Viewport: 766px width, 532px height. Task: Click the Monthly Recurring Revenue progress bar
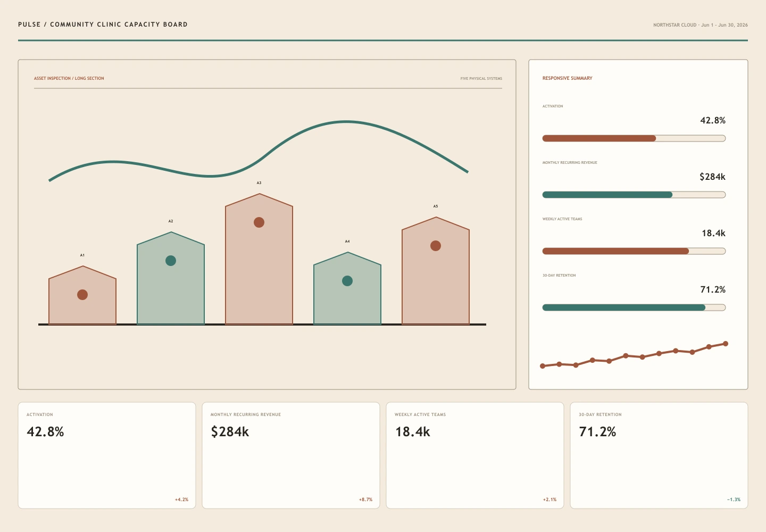[634, 195]
